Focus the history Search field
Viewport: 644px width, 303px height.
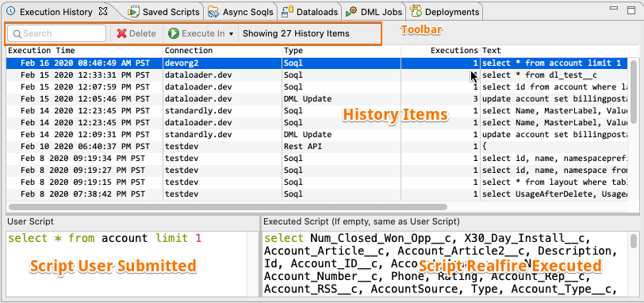tap(56, 33)
